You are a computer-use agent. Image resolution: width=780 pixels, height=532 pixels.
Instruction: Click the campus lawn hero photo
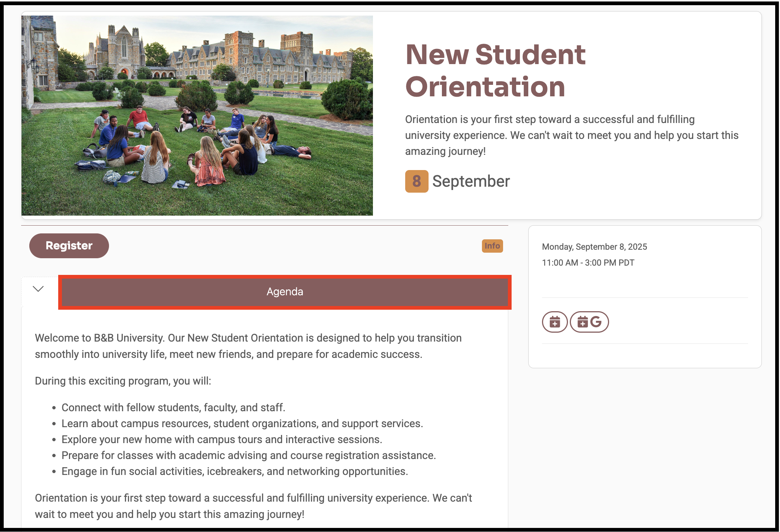197,115
